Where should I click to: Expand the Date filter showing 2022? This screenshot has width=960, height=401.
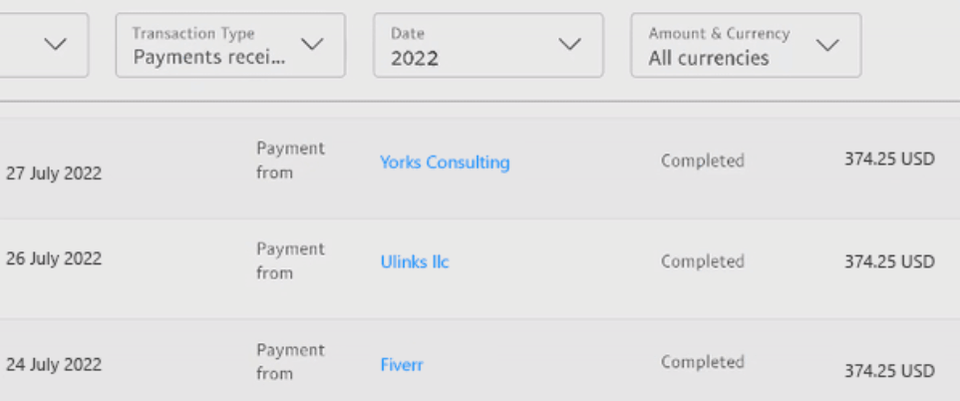click(488, 45)
